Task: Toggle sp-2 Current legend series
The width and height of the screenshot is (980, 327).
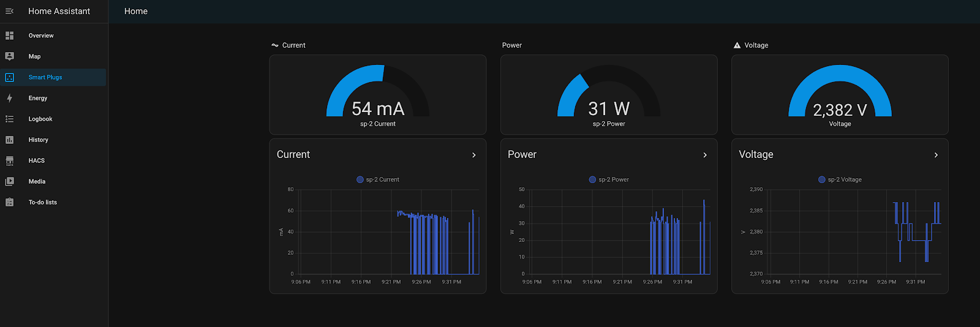Action: [x=378, y=179]
